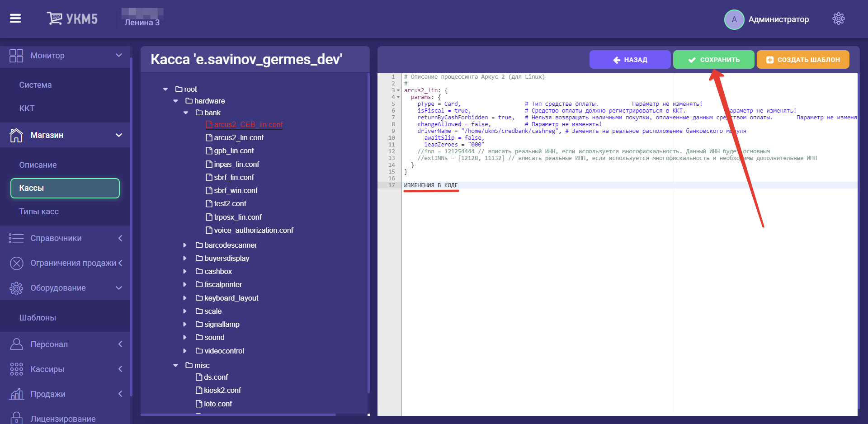Click the hardware folder icon
868x424 pixels.
click(189, 101)
